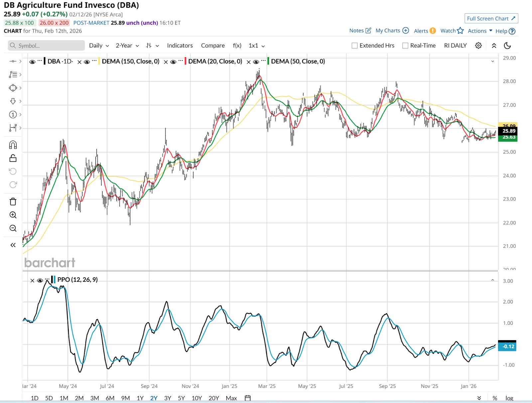Screen dimensions: 532x403
Task: Open the f(x) expressions tool
Action: pos(237,46)
